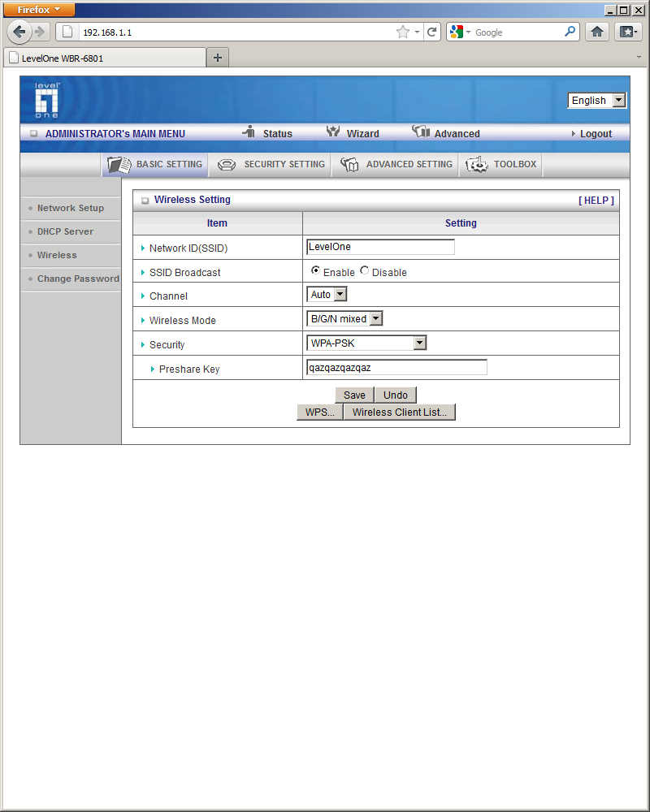Click the Preshare Key row label
650x812 pixels.
(189, 369)
